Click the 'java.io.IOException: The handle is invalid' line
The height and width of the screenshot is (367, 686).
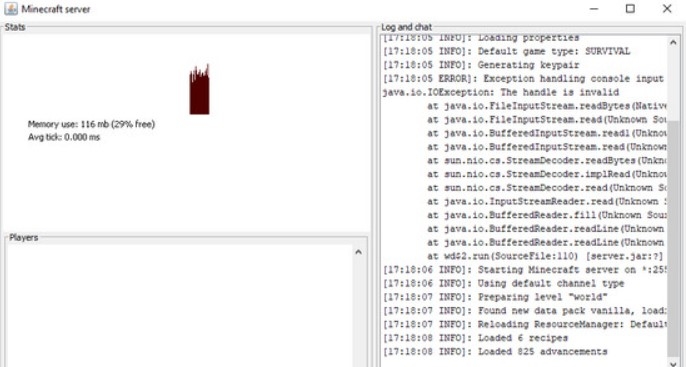501,92
